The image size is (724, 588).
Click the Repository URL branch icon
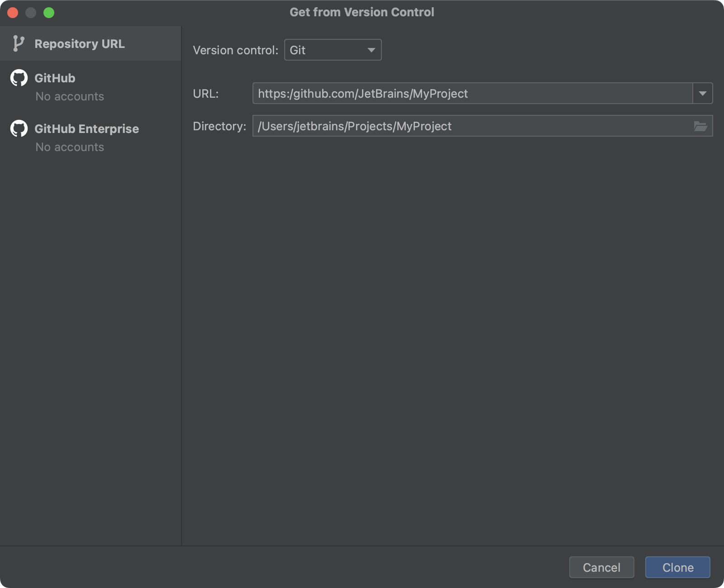(x=18, y=43)
